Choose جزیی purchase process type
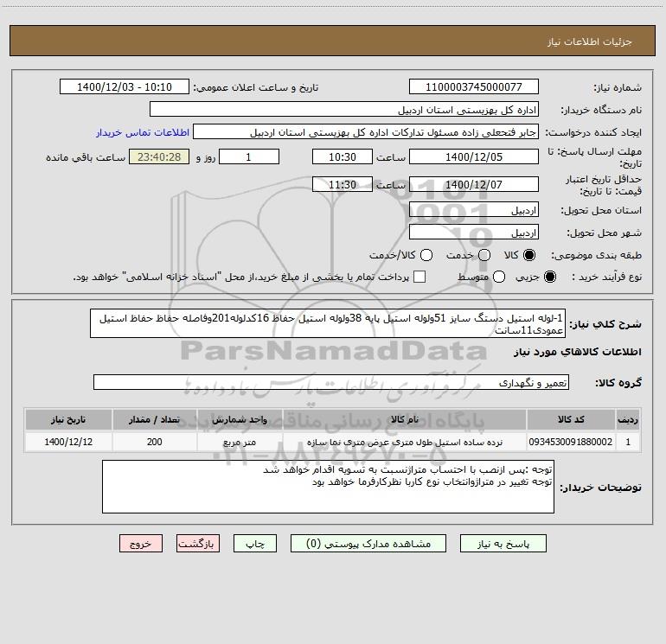Screen dimensions: 666x644 point(549,277)
